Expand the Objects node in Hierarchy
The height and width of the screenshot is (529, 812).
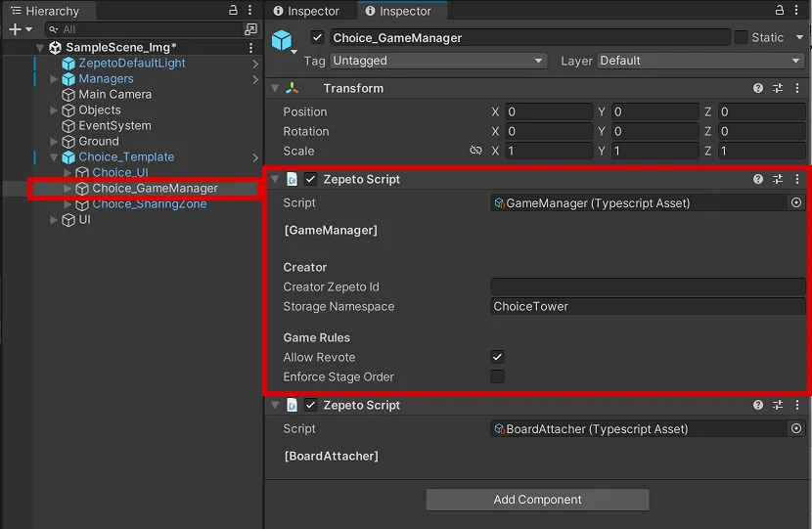pos(54,110)
